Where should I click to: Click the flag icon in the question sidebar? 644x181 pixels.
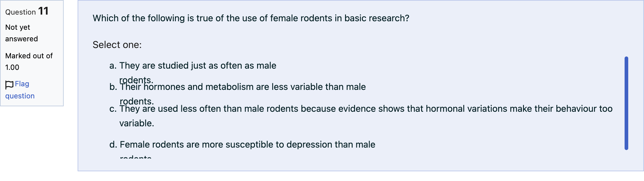pyautogui.click(x=9, y=84)
